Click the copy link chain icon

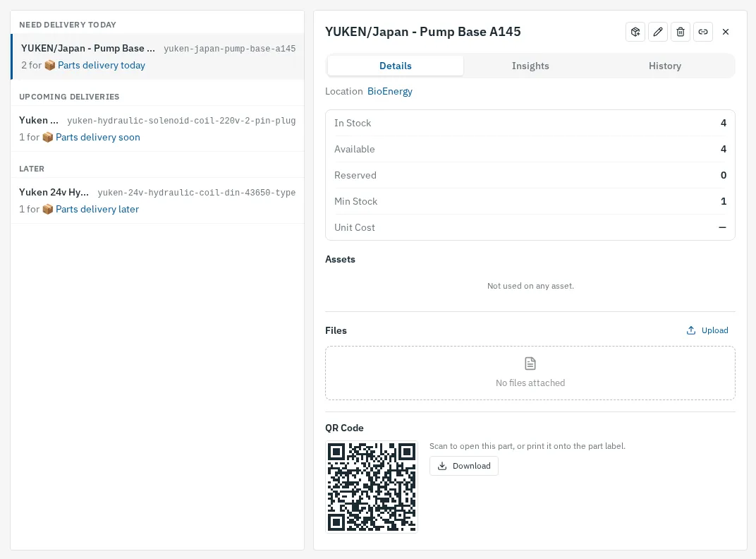(703, 32)
